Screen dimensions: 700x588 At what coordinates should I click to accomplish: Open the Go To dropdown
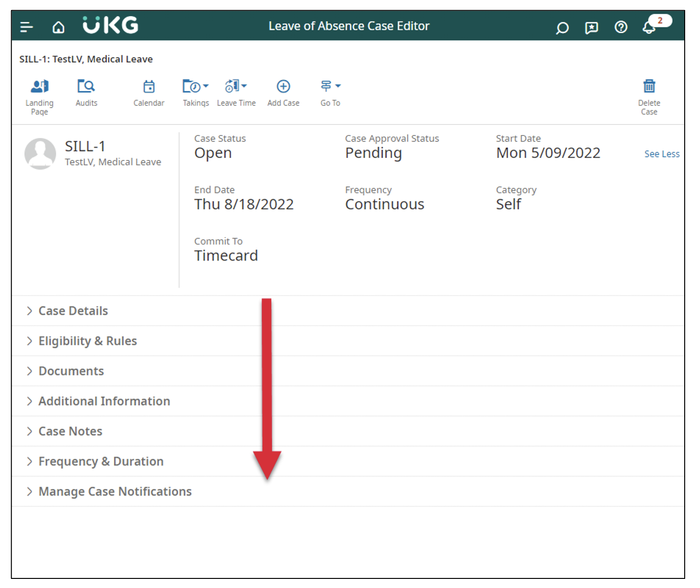pos(329,87)
